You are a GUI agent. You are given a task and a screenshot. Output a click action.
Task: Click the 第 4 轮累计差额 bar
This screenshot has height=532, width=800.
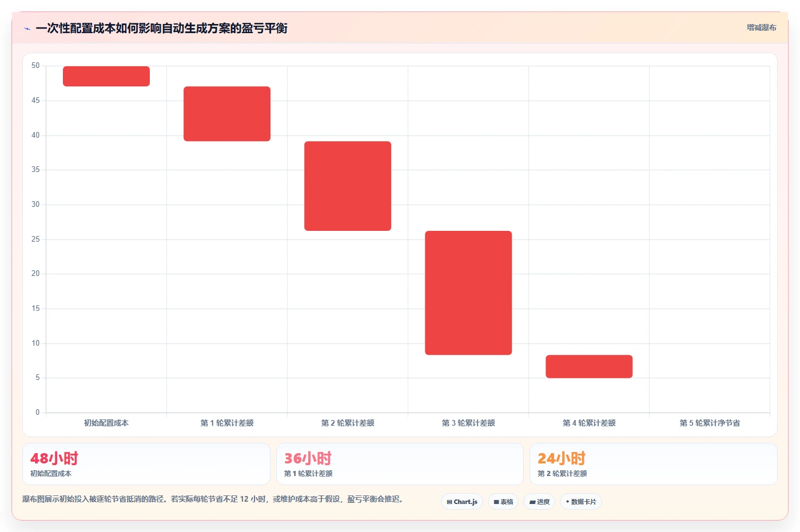click(x=589, y=366)
